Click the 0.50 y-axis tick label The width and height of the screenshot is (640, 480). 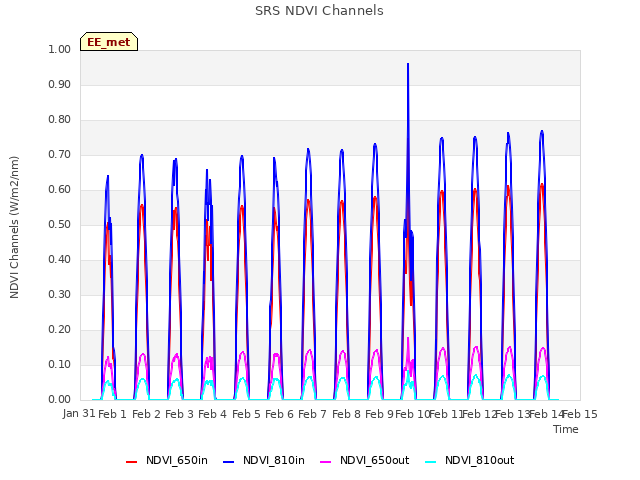[59, 224]
